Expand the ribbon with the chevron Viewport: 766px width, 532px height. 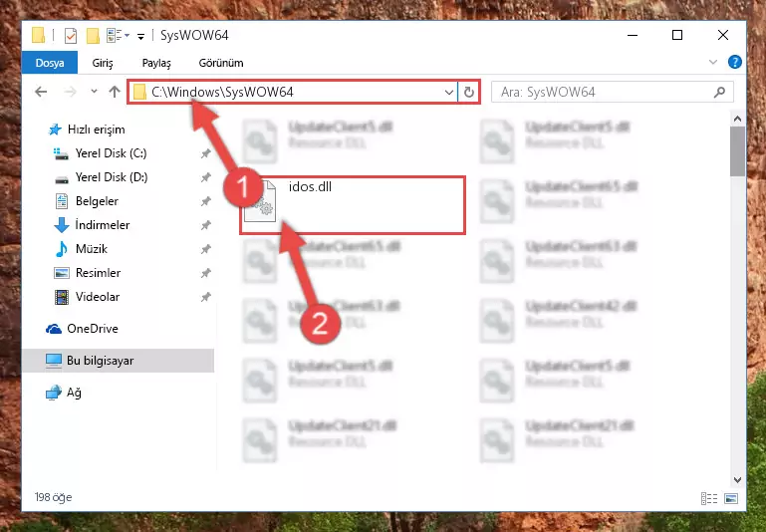tap(713, 62)
